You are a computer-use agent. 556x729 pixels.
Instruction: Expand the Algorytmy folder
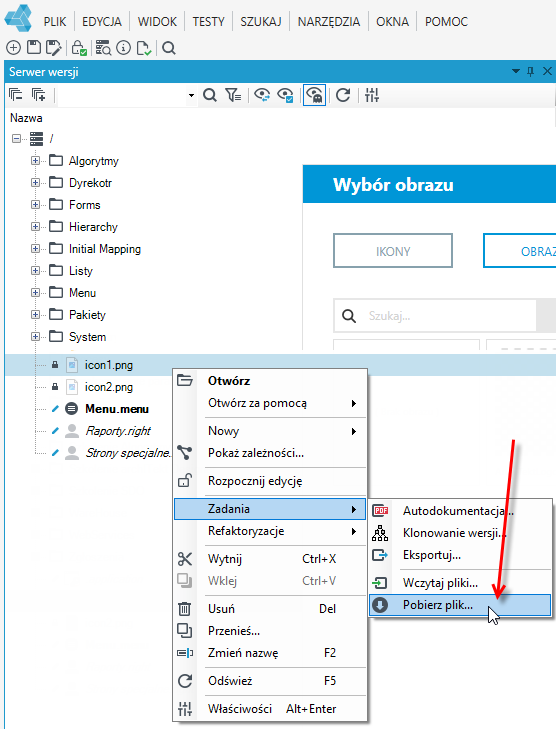tap(35, 160)
